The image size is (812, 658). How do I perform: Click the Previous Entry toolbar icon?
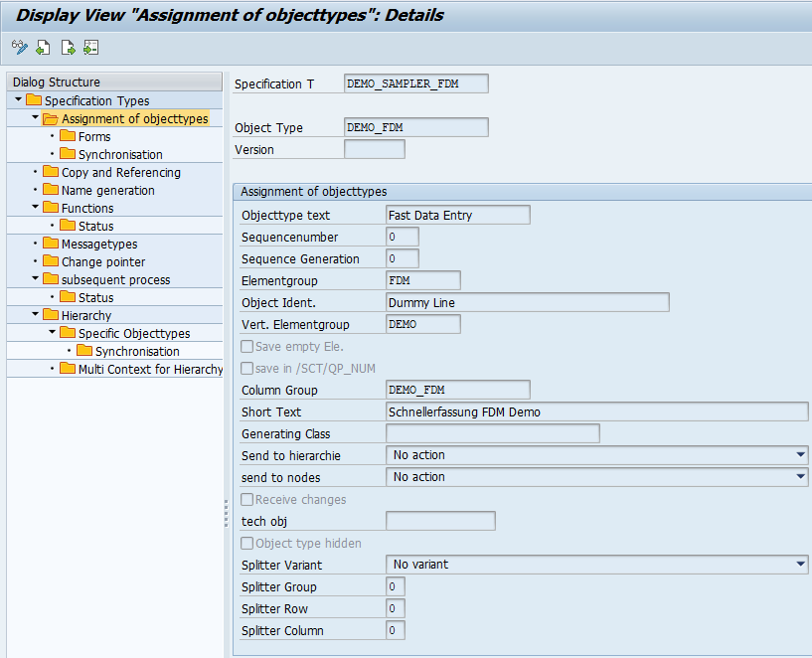click(43, 48)
